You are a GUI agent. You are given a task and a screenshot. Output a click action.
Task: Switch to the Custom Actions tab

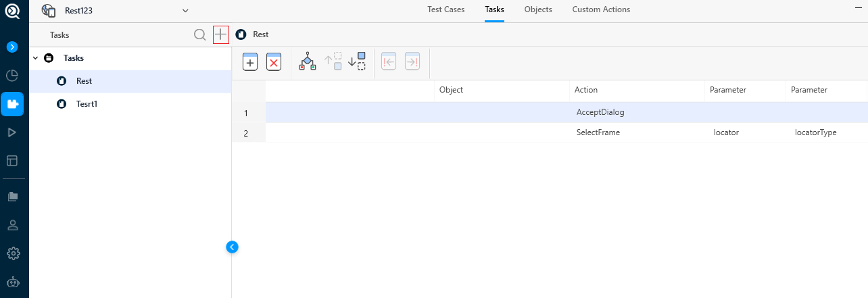(x=601, y=9)
